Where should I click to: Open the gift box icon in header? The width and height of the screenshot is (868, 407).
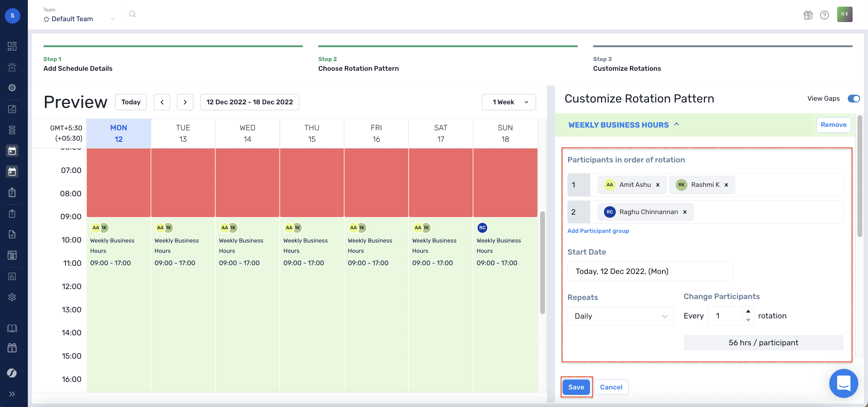[808, 15]
